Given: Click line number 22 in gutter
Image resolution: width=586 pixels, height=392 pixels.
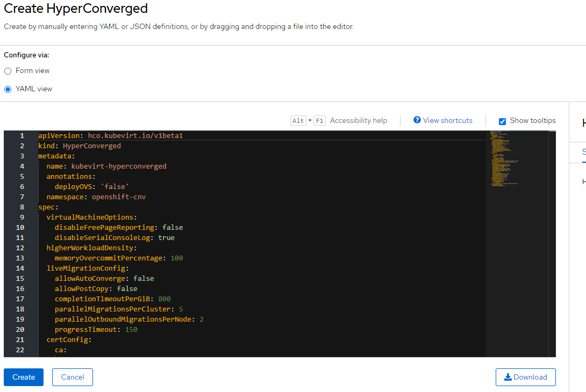Looking at the screenshot, I should (x=20, y=350).
